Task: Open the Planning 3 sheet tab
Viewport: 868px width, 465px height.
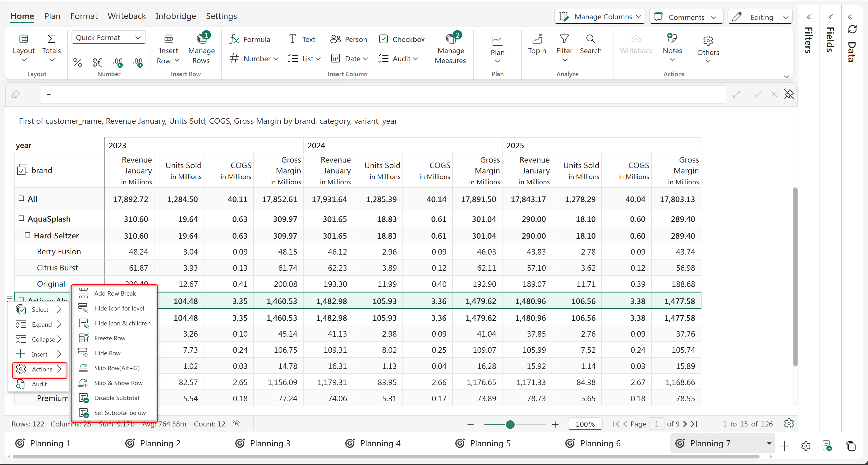Action: (270, 443)
